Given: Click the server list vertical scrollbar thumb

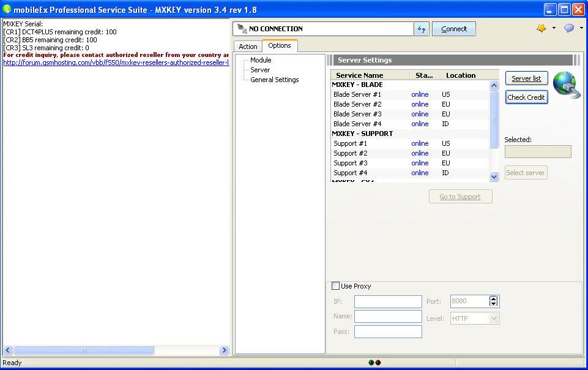Looking at the screenshot, I should pyautogui.click(x=494, y=119).
